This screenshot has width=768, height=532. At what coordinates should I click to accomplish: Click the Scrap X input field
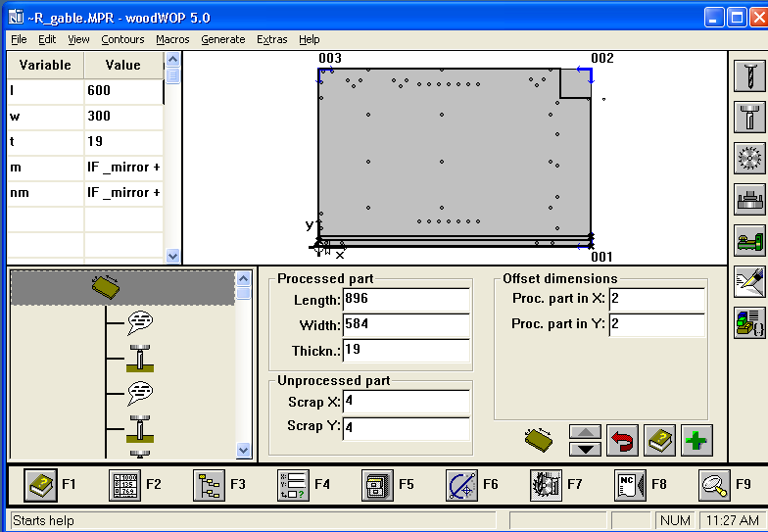406,402
